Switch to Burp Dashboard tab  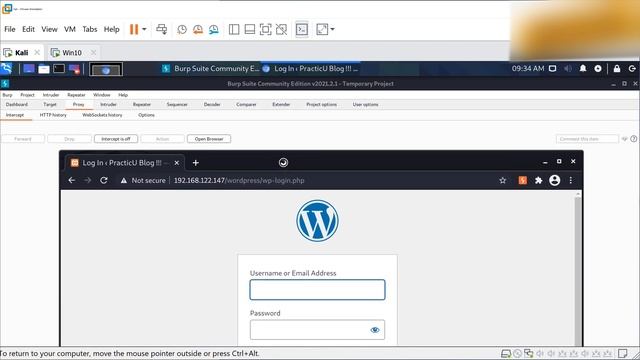click(17, 104)
